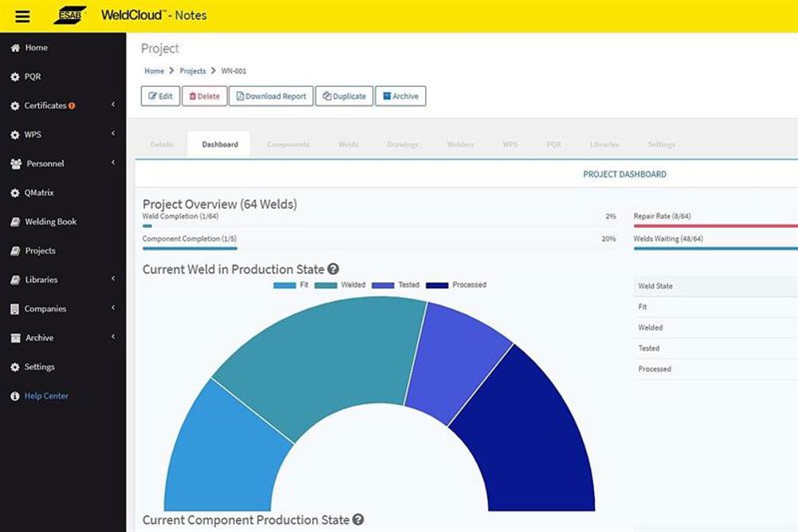798x532 pixels.
Task: Expand the Personnel submenu chevron
Action: (113, 162)
